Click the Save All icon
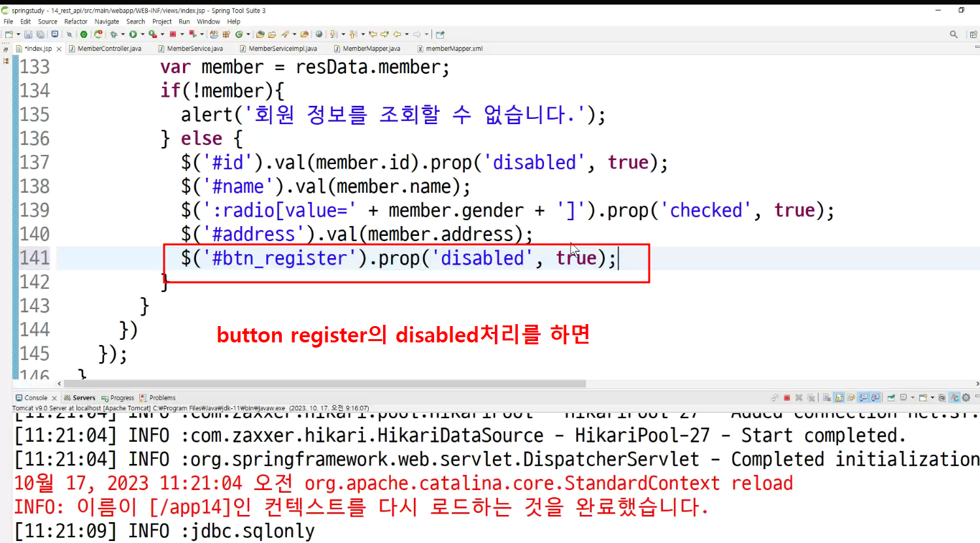This screenshot has width=980, height=543. tap(41, 34)
